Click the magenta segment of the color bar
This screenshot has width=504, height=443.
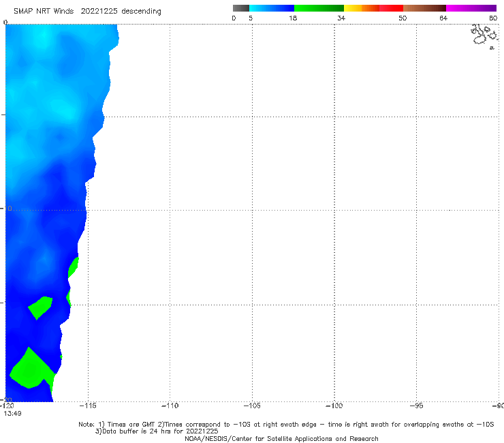471,8
